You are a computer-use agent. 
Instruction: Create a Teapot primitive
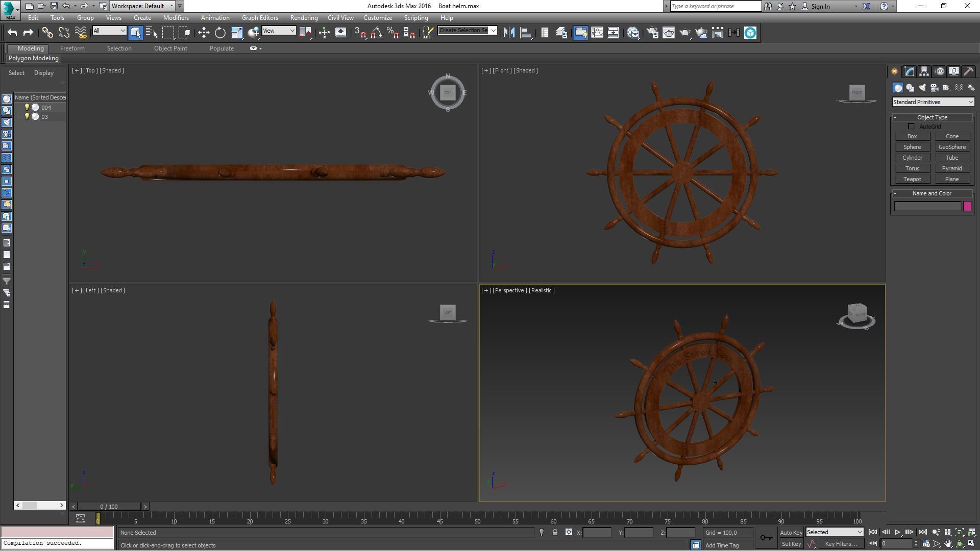(912, 179)
